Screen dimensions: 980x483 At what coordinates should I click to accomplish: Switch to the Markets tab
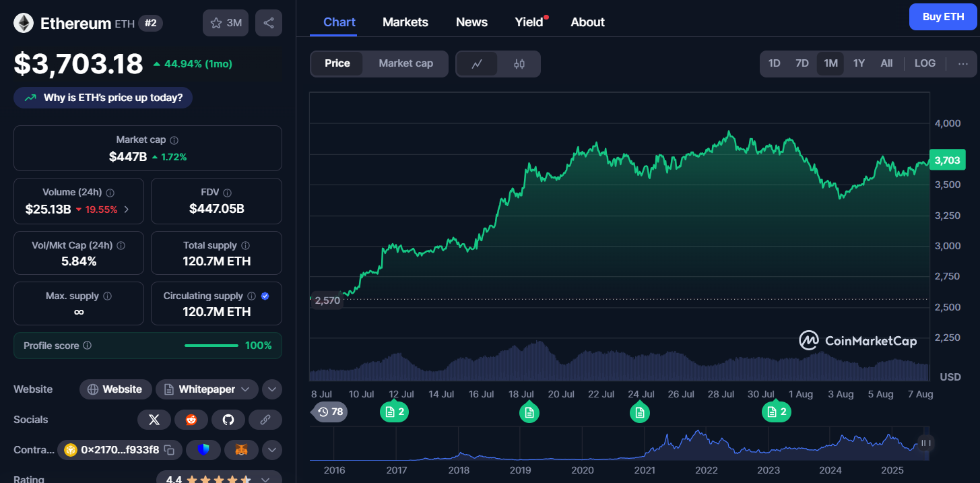coord(405,22)
